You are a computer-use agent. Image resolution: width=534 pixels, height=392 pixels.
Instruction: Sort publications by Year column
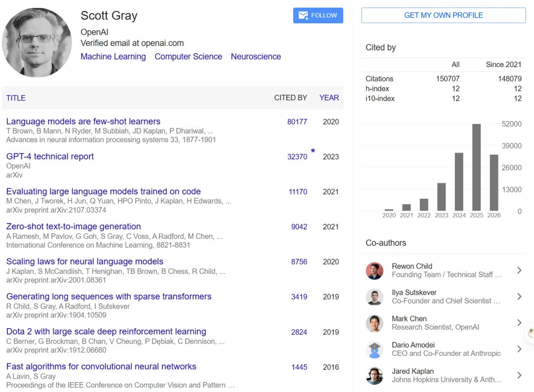click(x=329, y=98)
